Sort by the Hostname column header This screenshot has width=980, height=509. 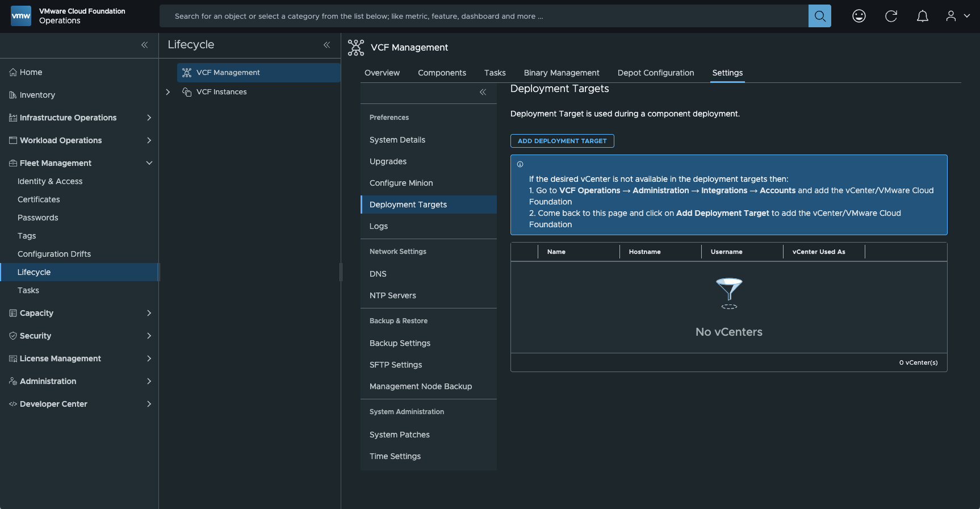tap(644, 252)
